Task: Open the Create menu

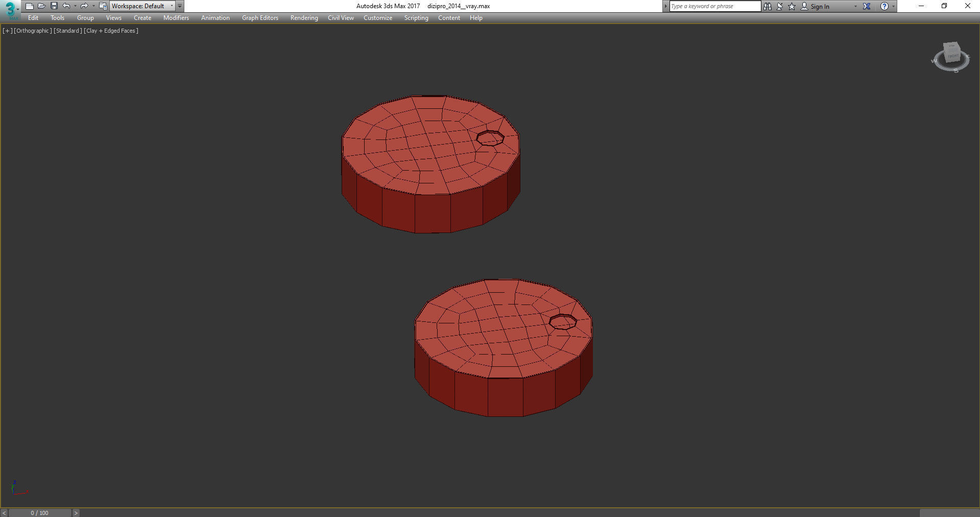Action: click(x=142, y=18)
